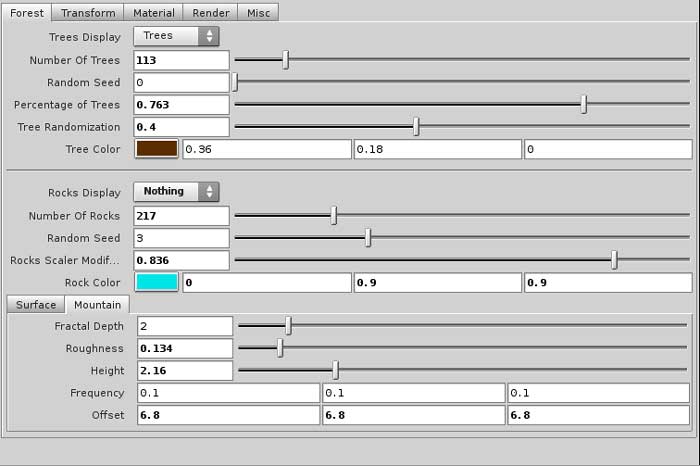Click the first Frequency field
Image resolution: width=700 pixels, height=466 pixels.
tap(229, 393)
